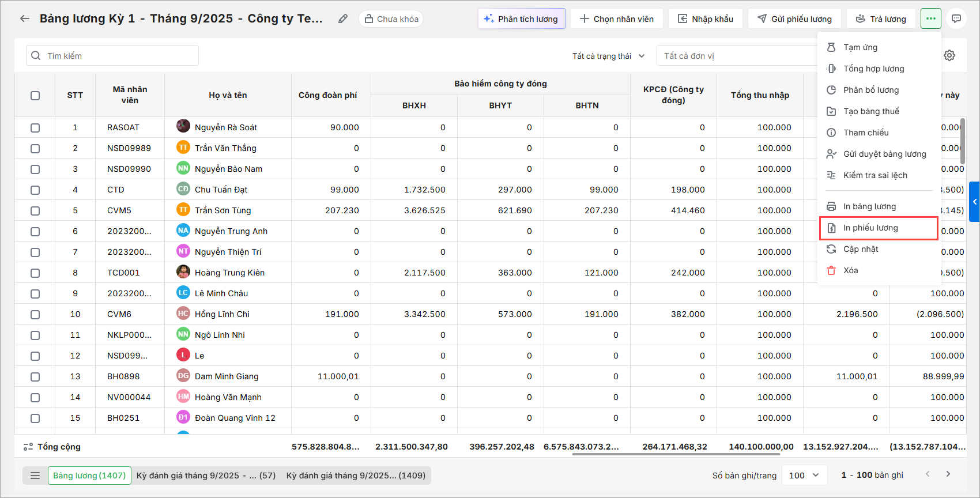Check the row for Nguyễn Rà Soát

pos(35,127)
